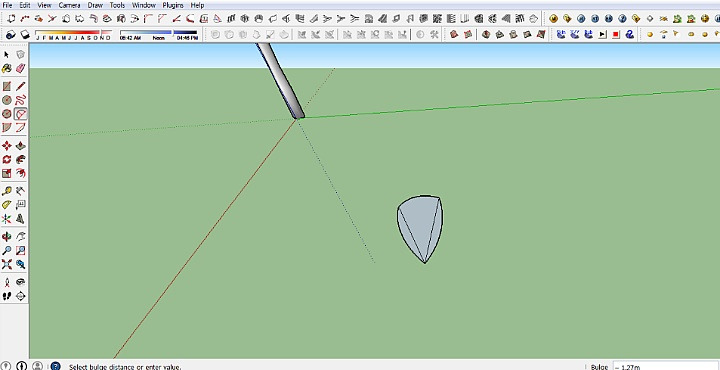Click the gray cylinder object near the origin
This screenshot has width=720, height=370.
pos(280,80)
